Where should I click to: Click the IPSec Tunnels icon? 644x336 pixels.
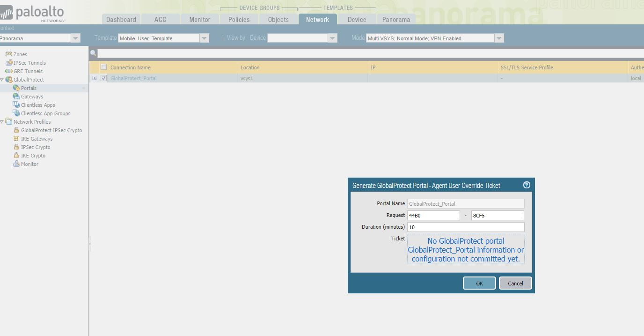pyautogui.click(x=8, y=63)
